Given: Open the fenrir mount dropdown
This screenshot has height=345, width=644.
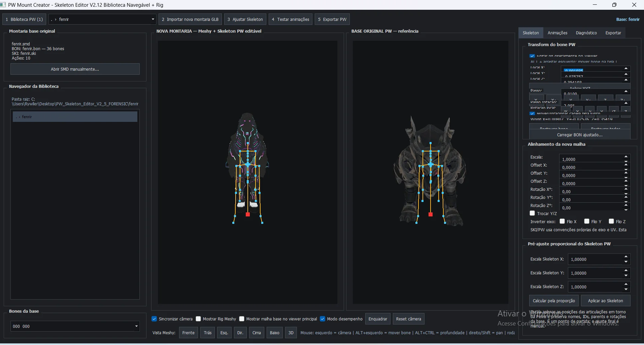Looking at the screenshot, I should pos(102,19).
